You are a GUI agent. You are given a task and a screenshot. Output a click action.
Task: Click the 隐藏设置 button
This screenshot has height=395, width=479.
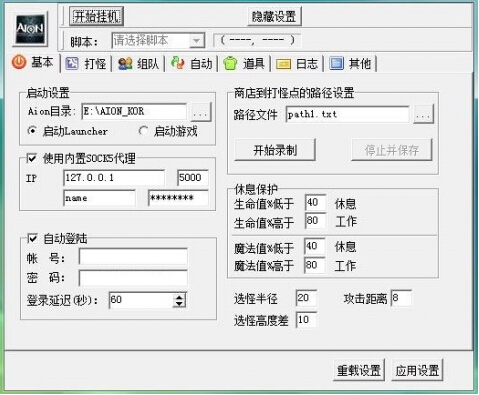tap(274, 16)
